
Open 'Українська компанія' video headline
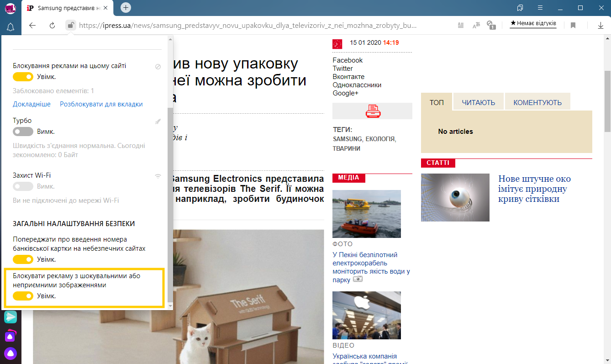pyautogui.click(x=371, y=360)
